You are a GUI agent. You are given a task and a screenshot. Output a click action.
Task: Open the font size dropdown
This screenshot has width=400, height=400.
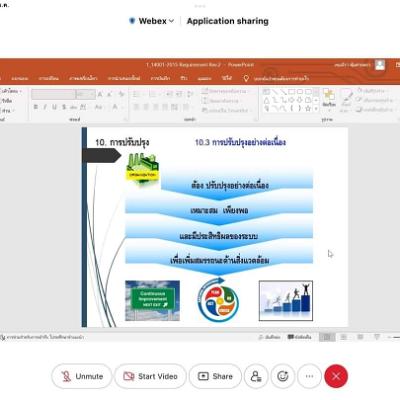point(92,95)
